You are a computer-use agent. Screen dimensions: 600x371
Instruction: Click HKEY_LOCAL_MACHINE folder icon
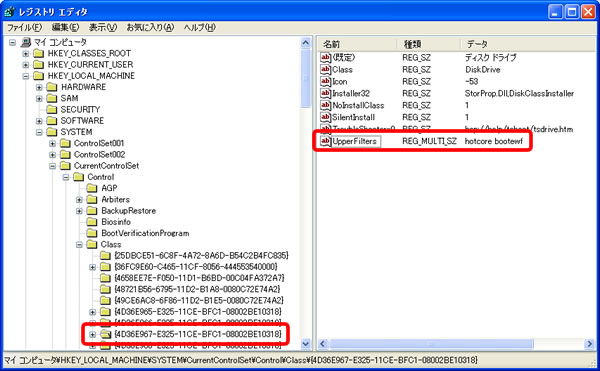coord(39,76)
